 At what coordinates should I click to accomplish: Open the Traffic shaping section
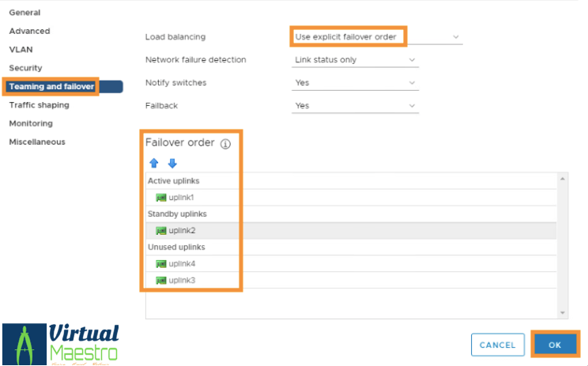(x=39, y=105)
